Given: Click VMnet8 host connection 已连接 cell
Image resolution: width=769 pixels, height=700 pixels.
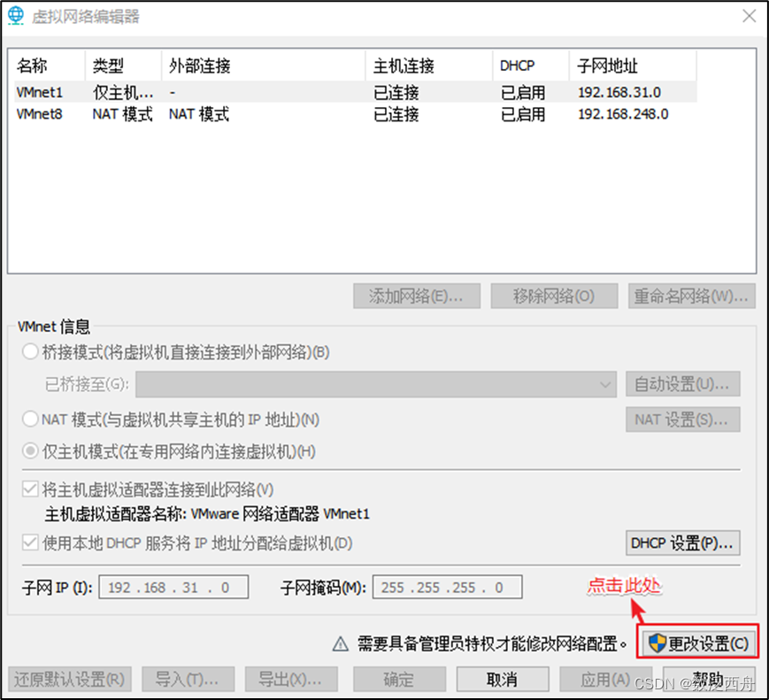Looking at the screenshot, I should tap(396, 114).
